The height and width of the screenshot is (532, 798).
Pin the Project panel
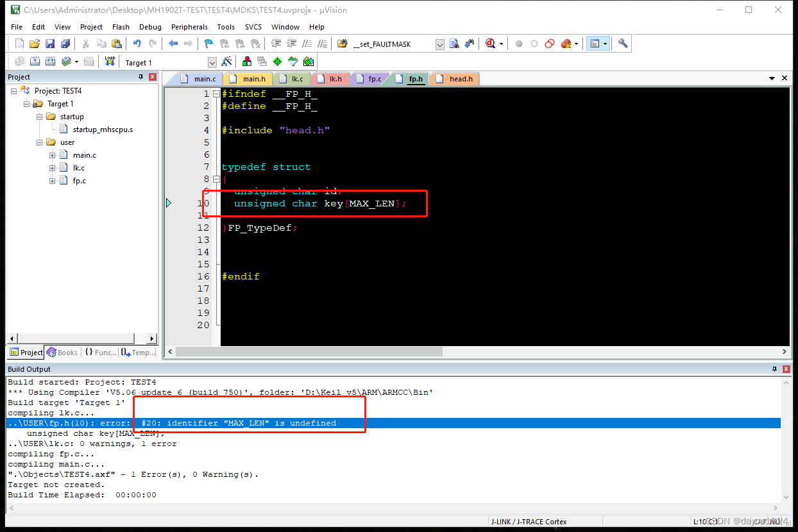[141, 77]
